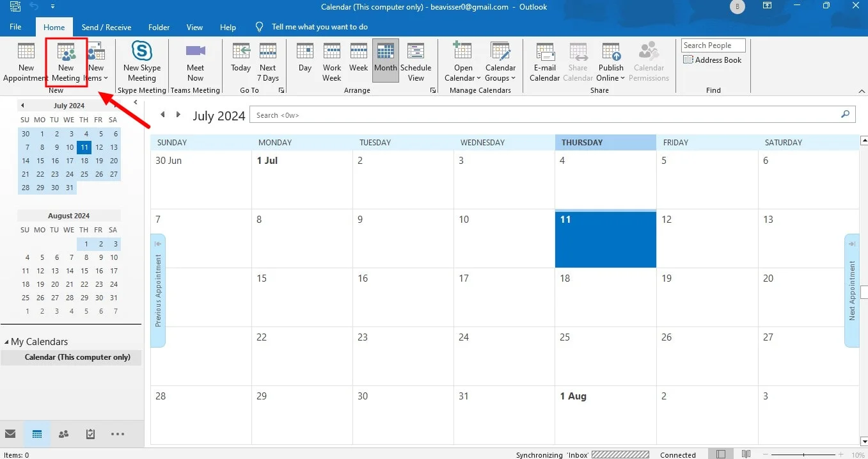Screen dimensions: 868x459
Task: Switch to the Home tab
Action: coord(54,27)
